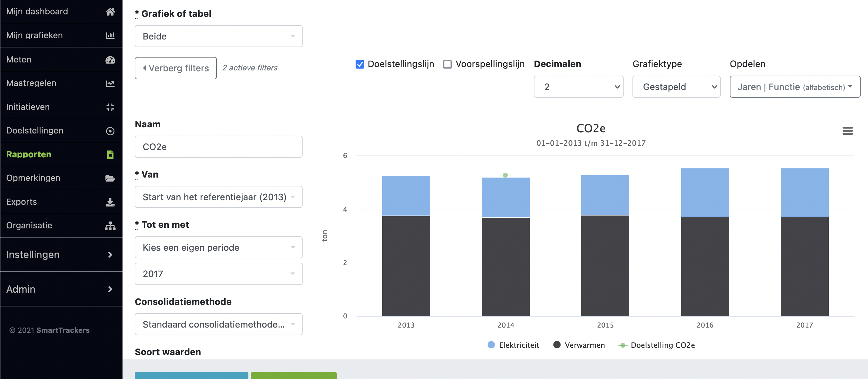Click the green Doelstelling marker dot on 2014

505,175
